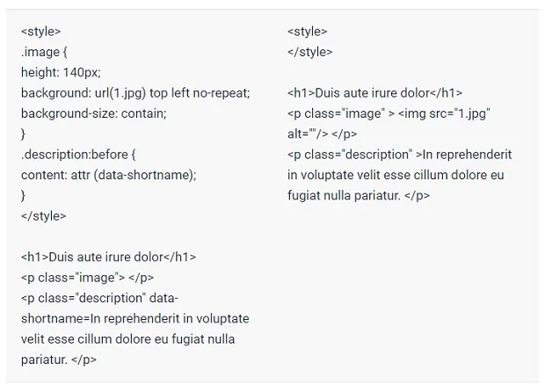Click the opening <style> tag above ".image {"

41,32
